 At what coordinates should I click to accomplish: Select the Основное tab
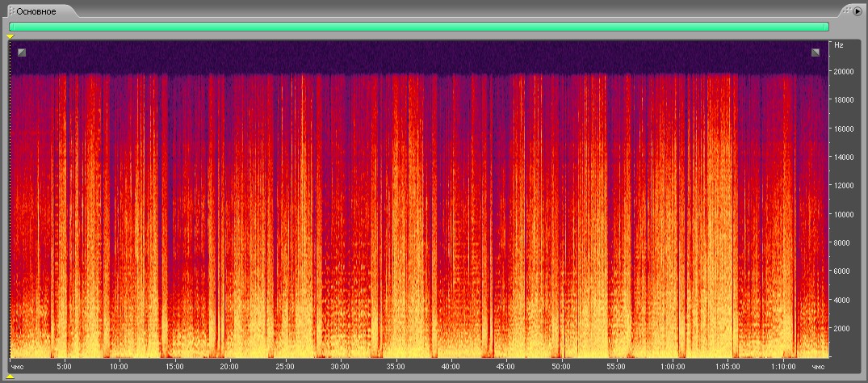(36, 11)
